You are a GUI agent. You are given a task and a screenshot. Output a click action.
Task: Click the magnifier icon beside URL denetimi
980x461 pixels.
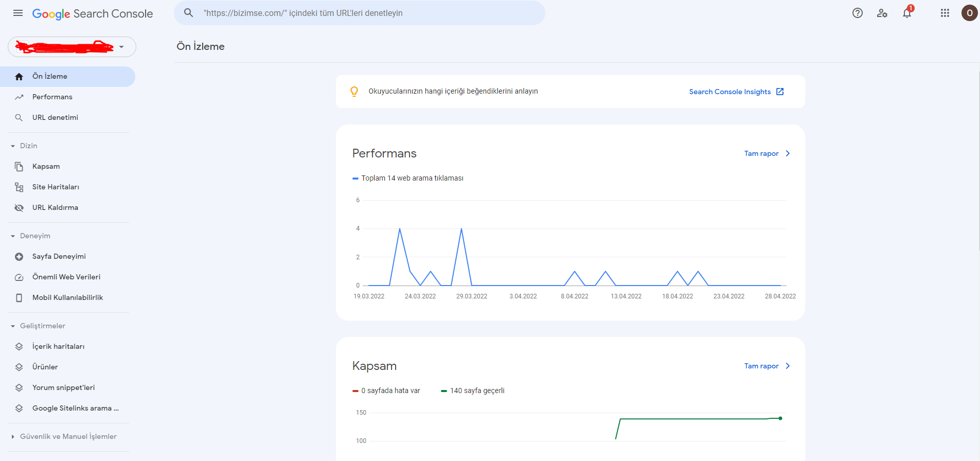(x=19, y=118)
